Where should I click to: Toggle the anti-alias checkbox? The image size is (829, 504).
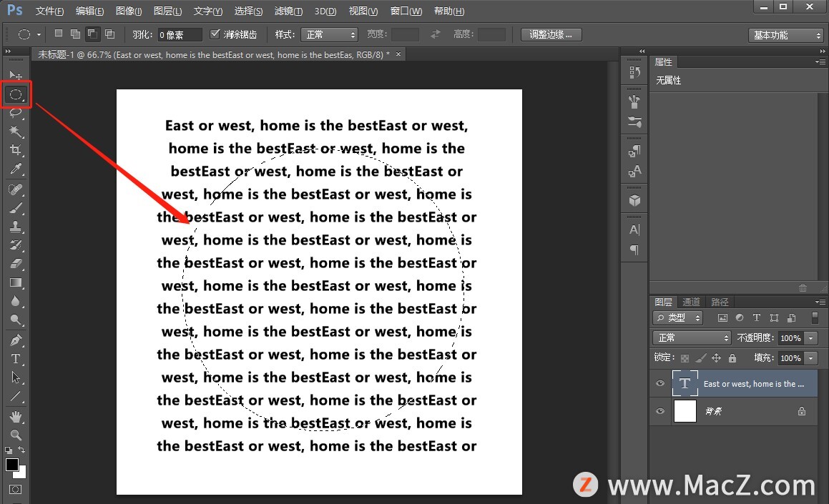click(x=215, y=34)
